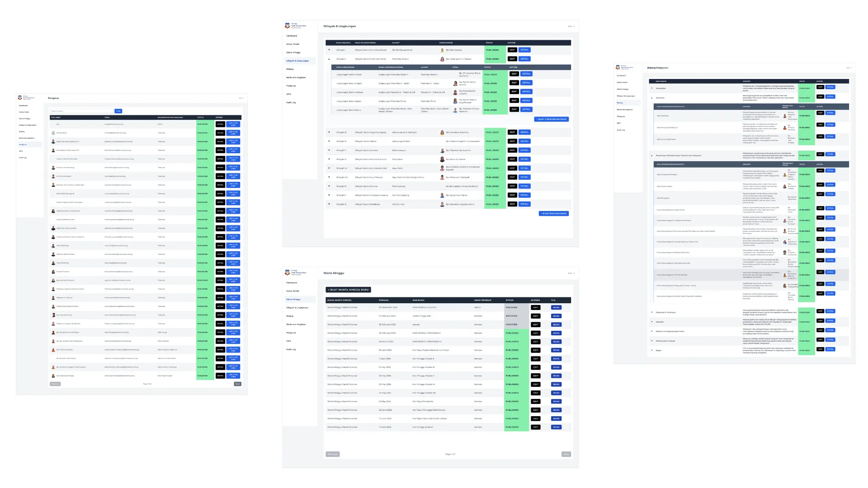Click the parish logo in the Pengurus window
868x488 pixels.
click(20, 98)
